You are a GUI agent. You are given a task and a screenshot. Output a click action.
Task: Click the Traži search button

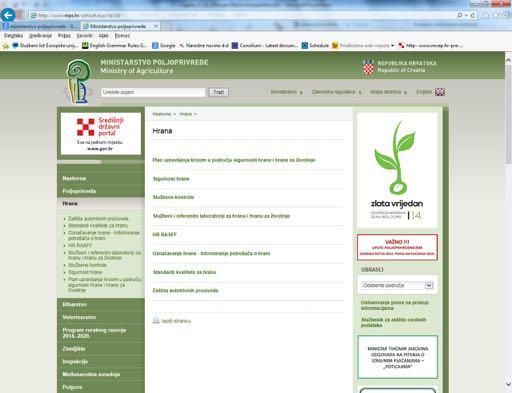click(x=219, y=92)
